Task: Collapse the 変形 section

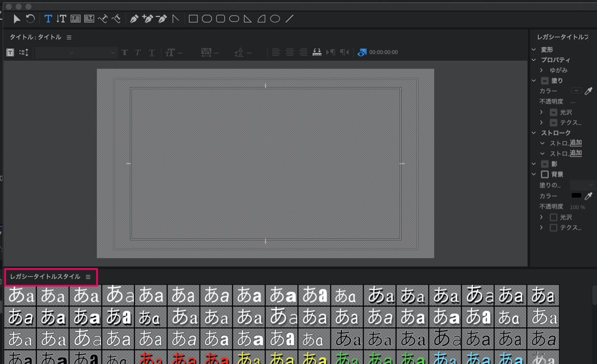Action: (534, 50)
